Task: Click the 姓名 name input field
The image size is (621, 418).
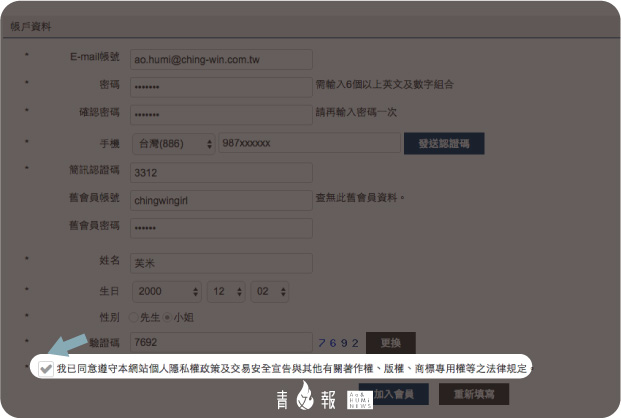Action: (x=221, y=263)
